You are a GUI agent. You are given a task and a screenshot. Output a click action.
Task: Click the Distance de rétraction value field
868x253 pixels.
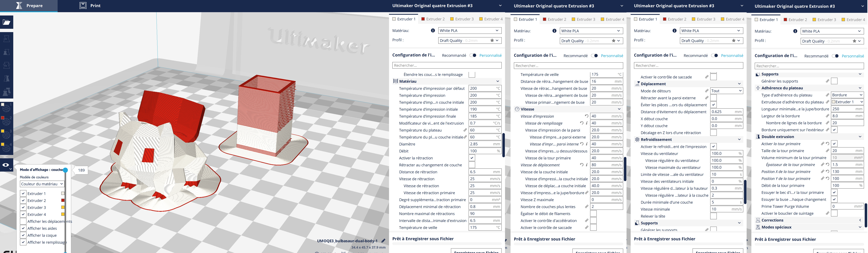tap(485, 172)
